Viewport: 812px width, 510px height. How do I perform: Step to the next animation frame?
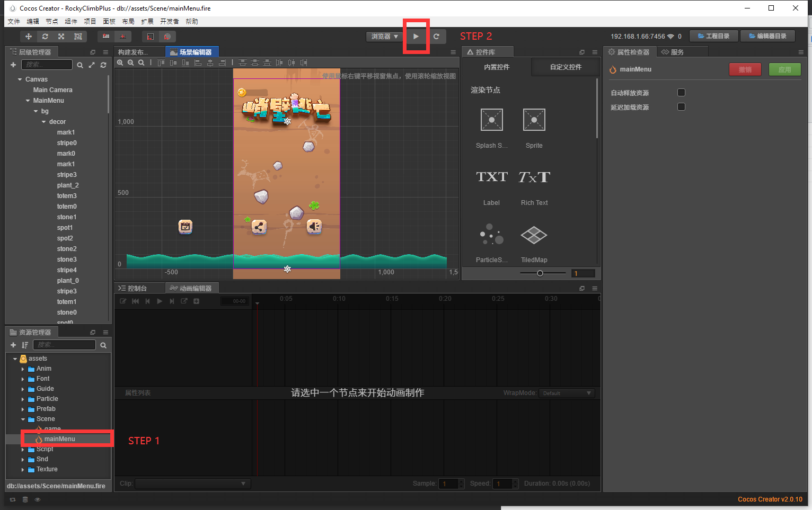pos(172,301)
